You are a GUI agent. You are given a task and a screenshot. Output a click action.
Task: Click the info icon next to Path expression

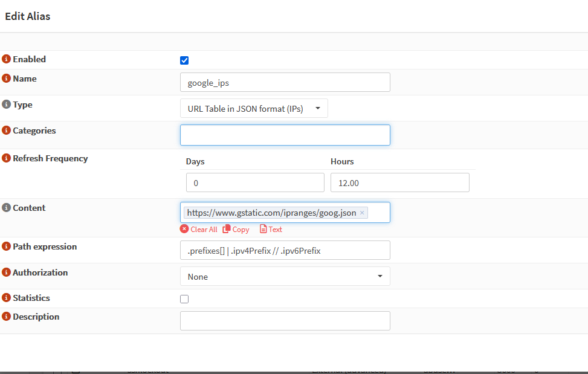7,247
